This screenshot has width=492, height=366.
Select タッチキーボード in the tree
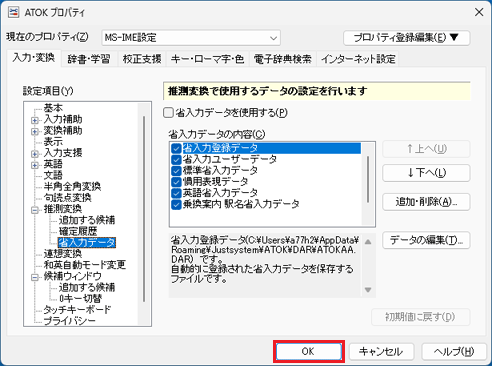tap(77, 310)
